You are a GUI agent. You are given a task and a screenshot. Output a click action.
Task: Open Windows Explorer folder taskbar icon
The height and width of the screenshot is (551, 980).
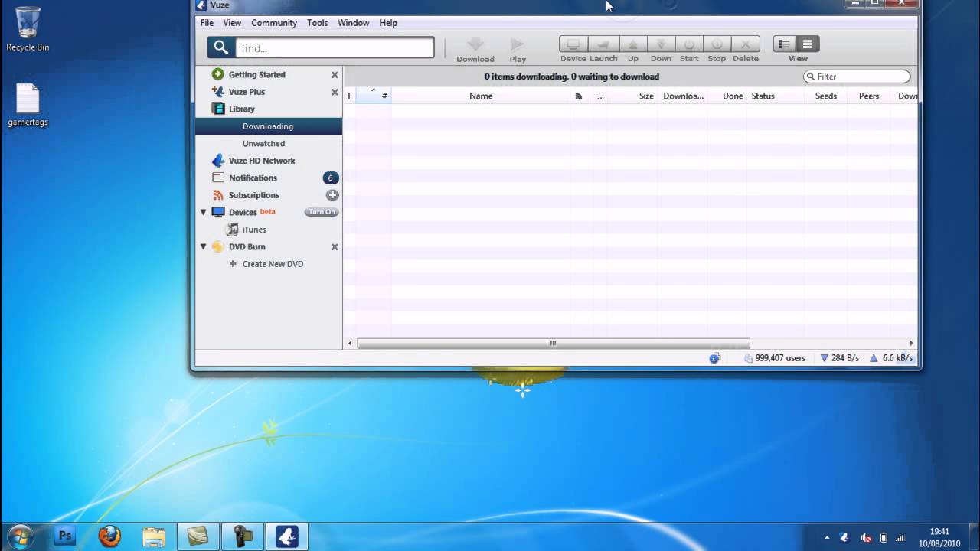click(x=154, y=536)
